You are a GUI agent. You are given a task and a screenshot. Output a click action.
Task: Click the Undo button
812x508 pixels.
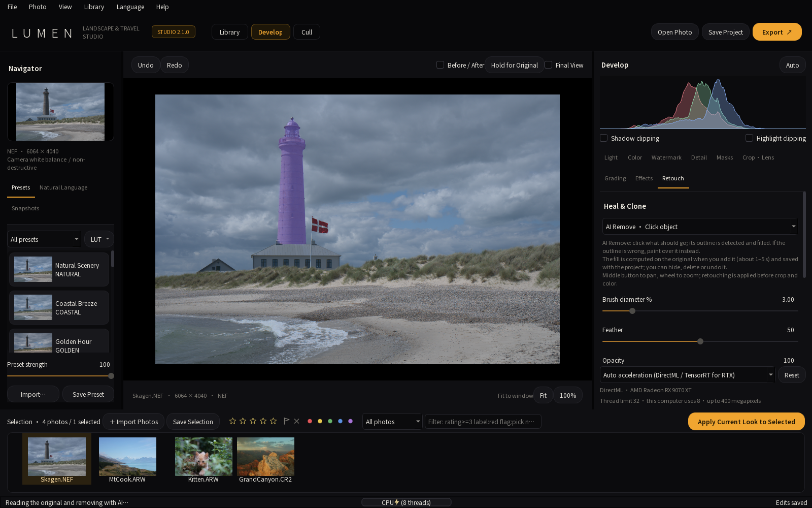(146, 65)
